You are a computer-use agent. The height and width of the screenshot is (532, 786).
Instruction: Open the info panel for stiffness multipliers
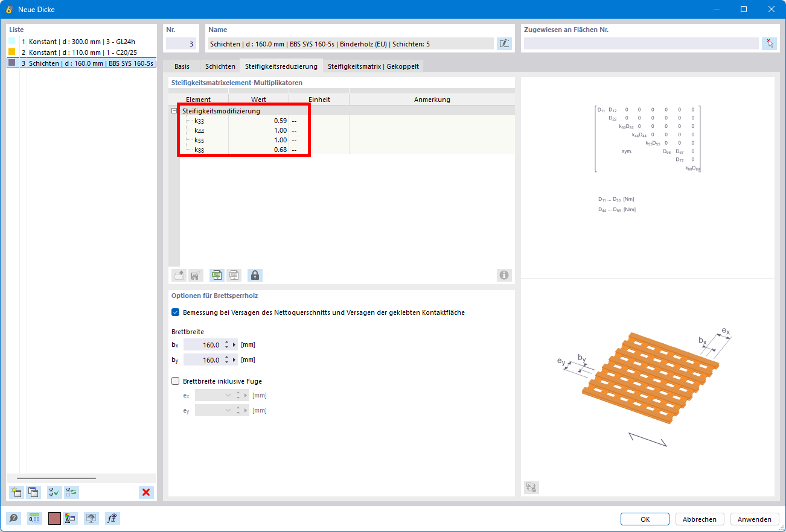point(503,275)
